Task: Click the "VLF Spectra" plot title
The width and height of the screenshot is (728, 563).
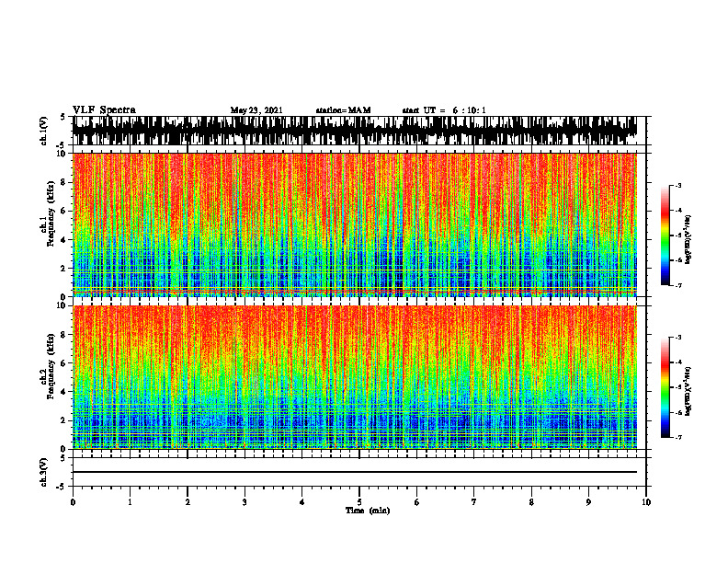Action: click(104, 109)
